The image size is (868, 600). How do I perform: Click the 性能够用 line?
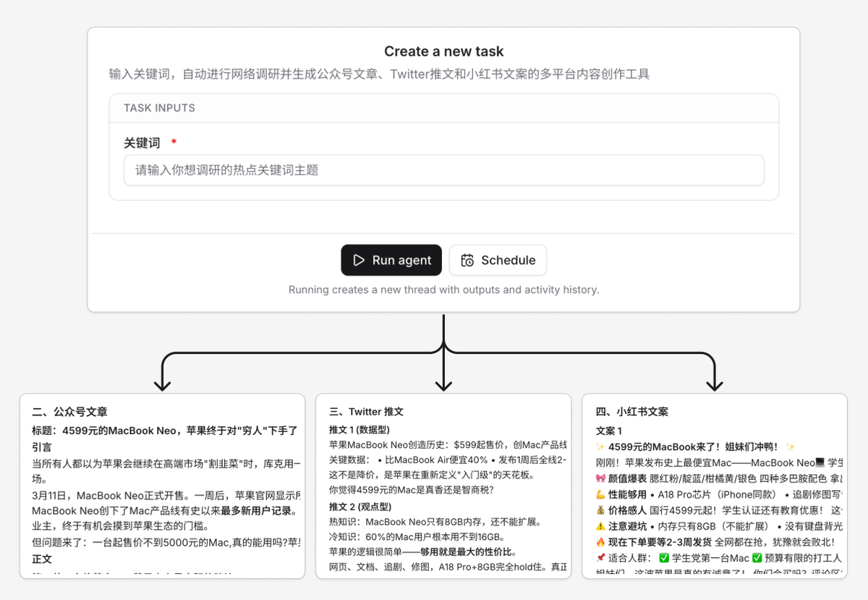(x=719, y=494)
